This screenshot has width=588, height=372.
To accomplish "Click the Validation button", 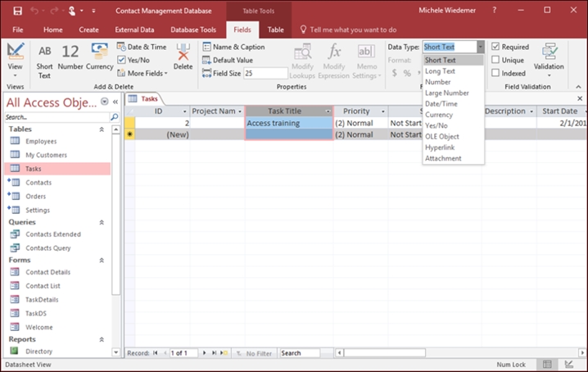I will 549,59.
